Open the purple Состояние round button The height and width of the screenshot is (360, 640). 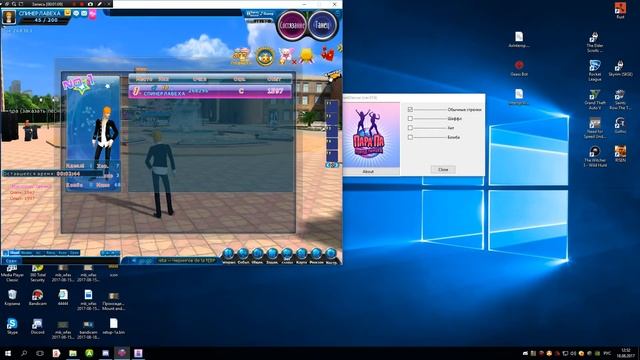click(292, 25)
